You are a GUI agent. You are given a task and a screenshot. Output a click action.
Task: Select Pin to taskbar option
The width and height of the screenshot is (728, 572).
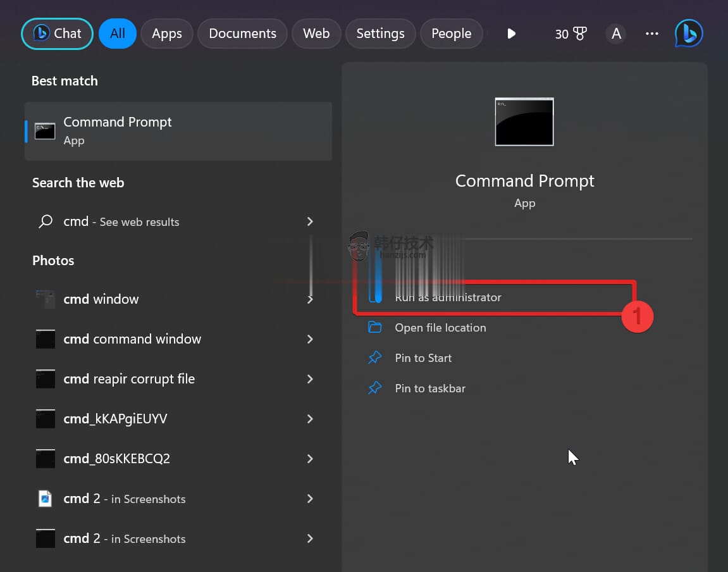click(430, 389)
